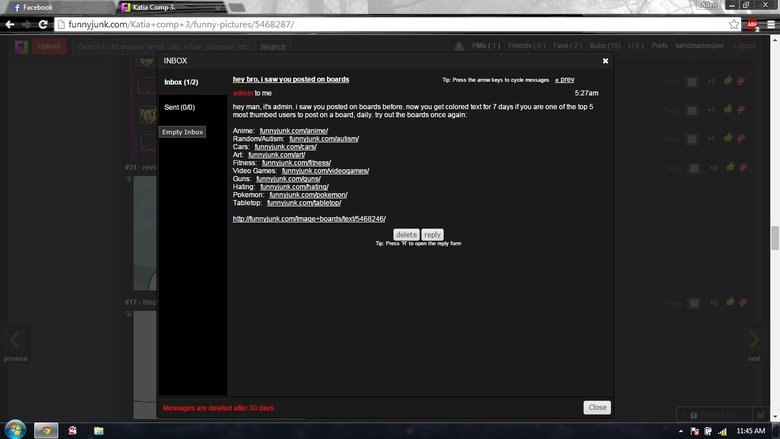This screenshot has height=439, width=780.
Task: Open the funnyjunk.com/anime/ link
Action: tap(293, 131)
